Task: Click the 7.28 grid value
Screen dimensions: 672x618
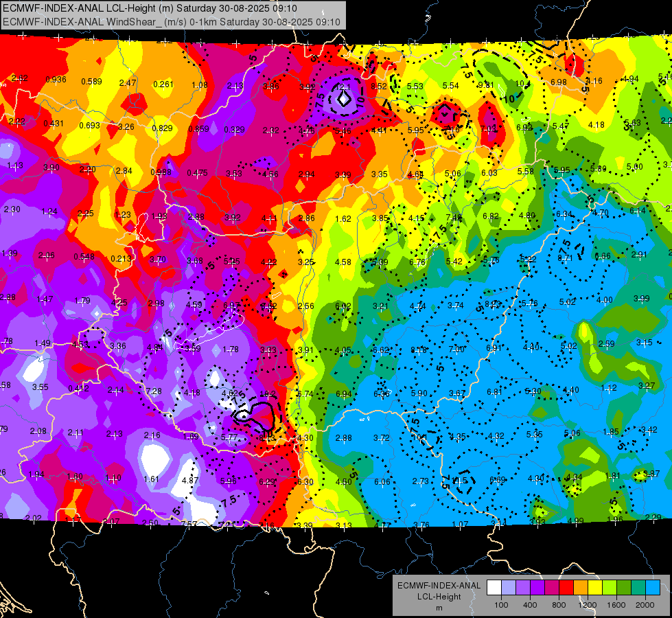Action: click(154, 391)
